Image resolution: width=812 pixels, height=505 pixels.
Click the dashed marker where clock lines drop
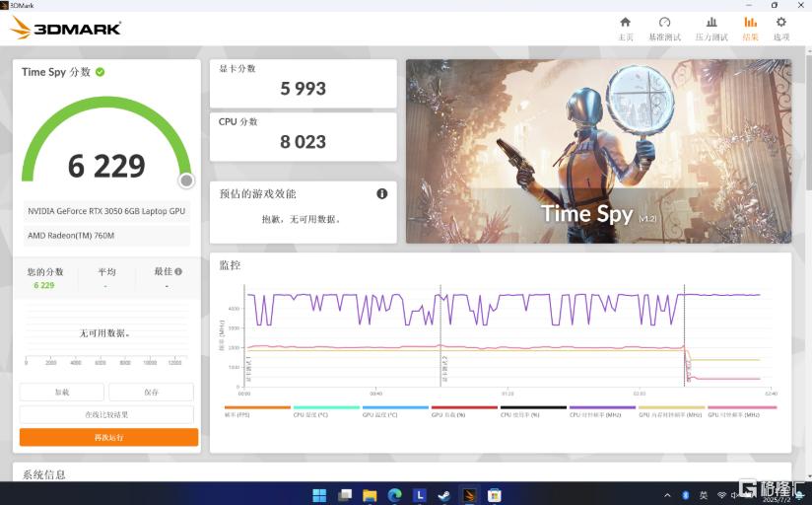click(685, 335)
